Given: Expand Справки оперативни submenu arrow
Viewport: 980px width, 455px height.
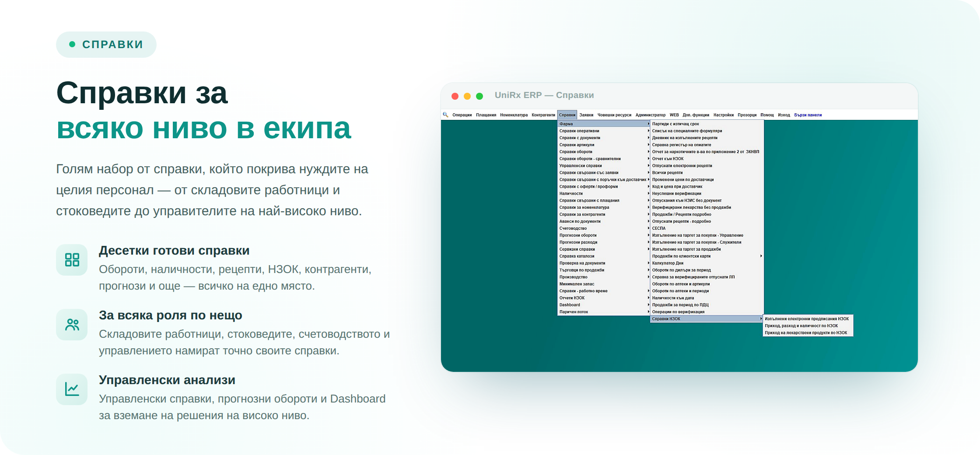Looking at the screenshot, I should point(648,131).
